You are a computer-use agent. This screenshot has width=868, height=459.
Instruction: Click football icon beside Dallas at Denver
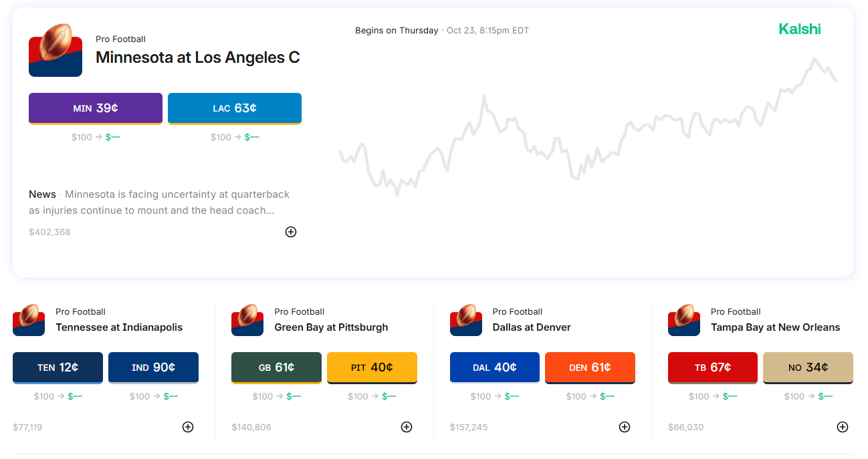[465, 320]
